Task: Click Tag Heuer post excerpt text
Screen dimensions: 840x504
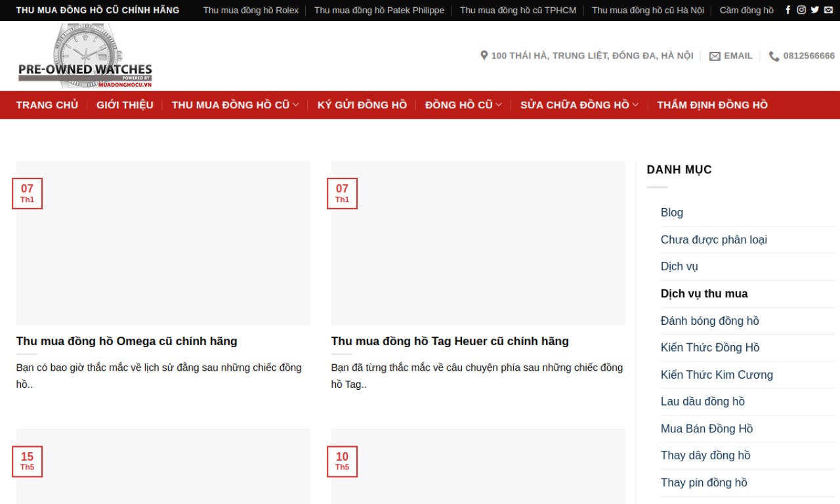Action: [477, 376]
